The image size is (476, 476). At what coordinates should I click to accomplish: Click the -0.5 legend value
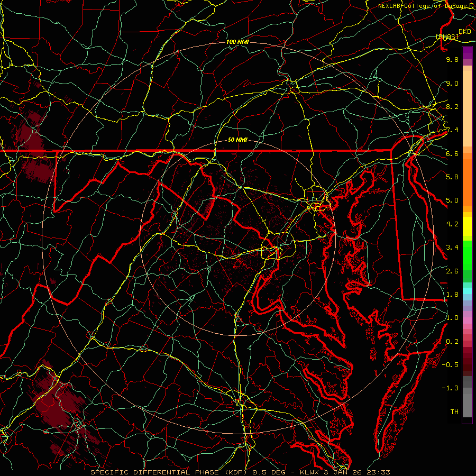coord(450,365)
